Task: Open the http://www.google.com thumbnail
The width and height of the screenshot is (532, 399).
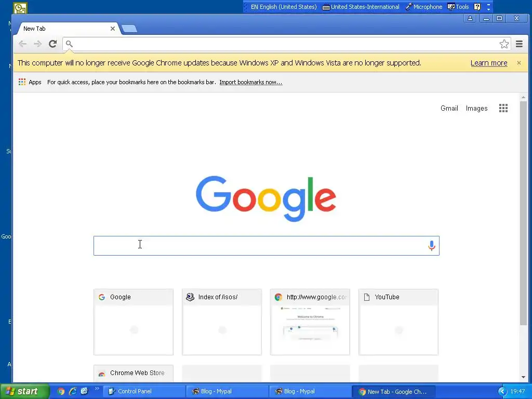Action: click(x=310, y=322)
